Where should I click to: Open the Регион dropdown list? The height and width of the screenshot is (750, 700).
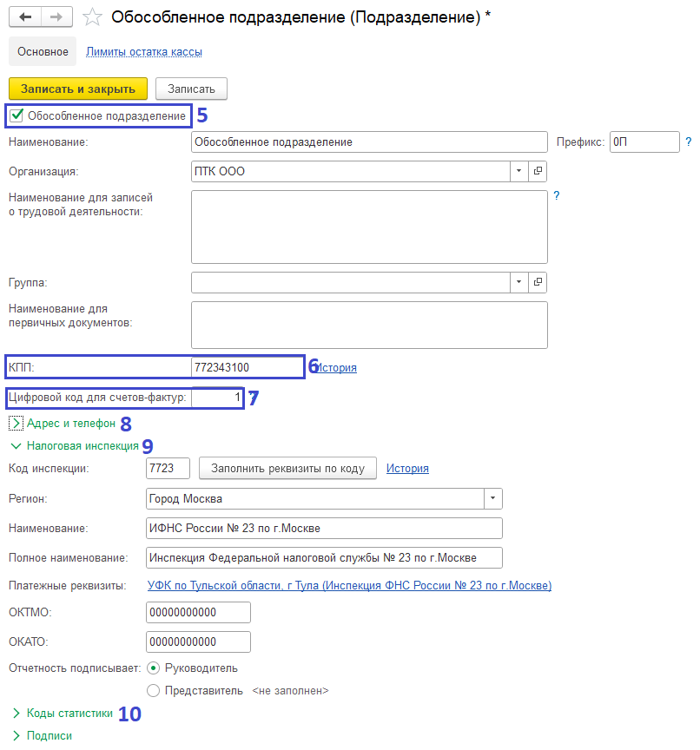click(x=493, y=499)
